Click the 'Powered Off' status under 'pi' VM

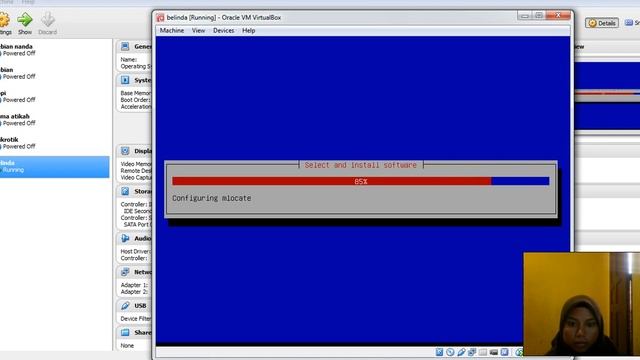click(19, 100)
